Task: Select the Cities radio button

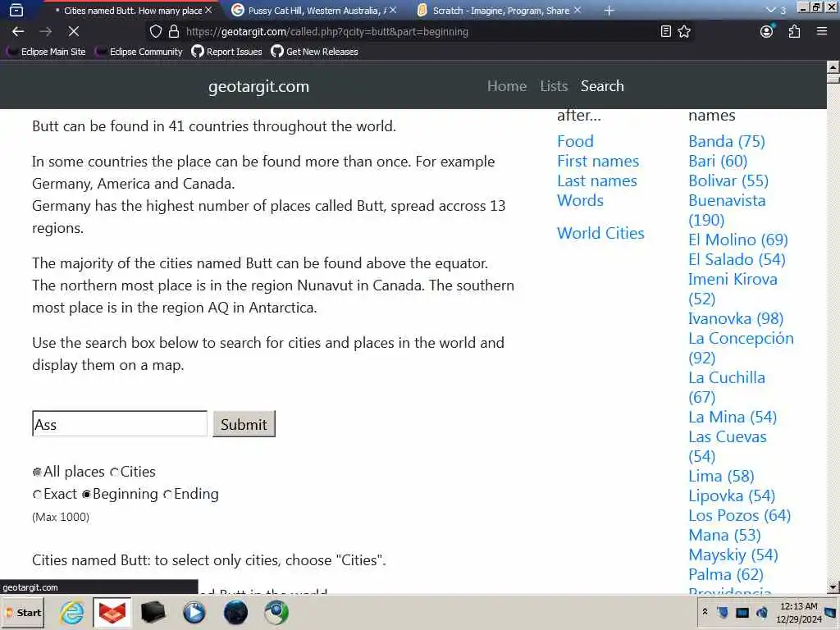Action: 114,472
